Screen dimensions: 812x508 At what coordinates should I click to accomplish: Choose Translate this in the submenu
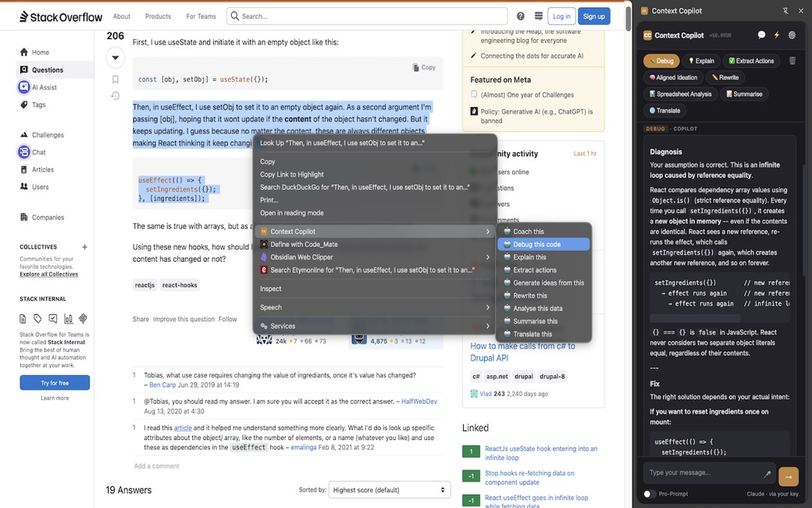pyautogui.click(x=543, y=334)
